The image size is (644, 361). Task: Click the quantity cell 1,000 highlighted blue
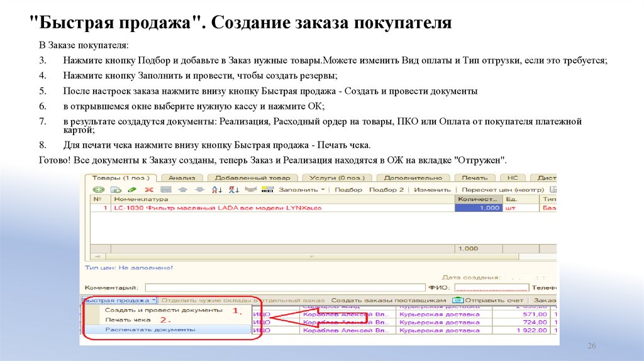[x=479, y=208]
